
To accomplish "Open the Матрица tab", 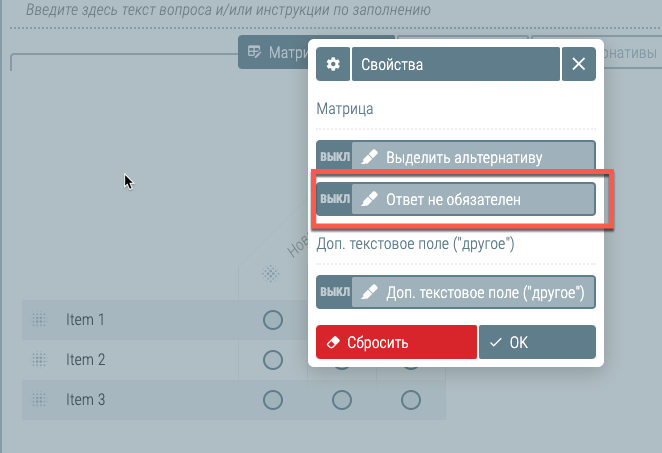I will click(x=274, y=52).
